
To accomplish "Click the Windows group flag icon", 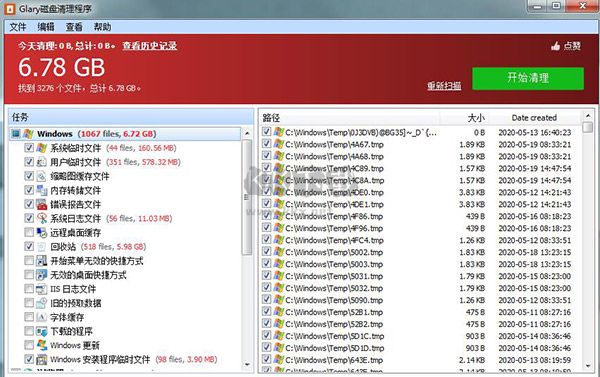I will [28, 134].
